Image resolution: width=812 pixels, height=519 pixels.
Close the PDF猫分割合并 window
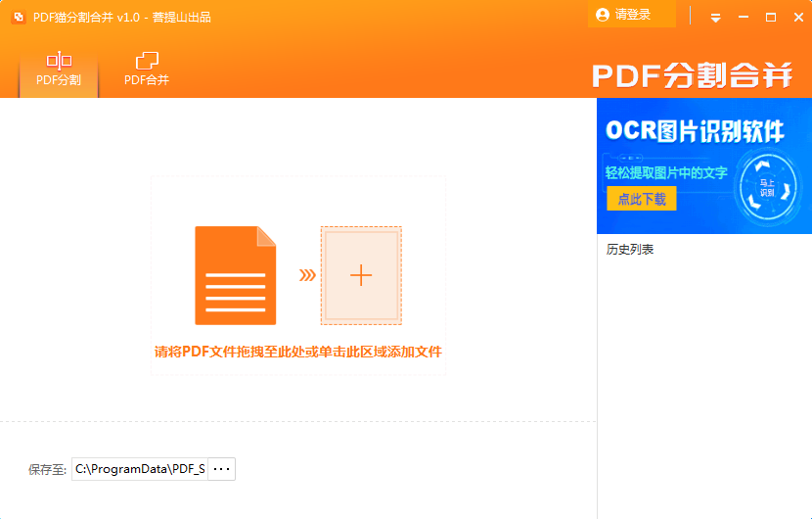pyautogui.click(x=798, y=17)
